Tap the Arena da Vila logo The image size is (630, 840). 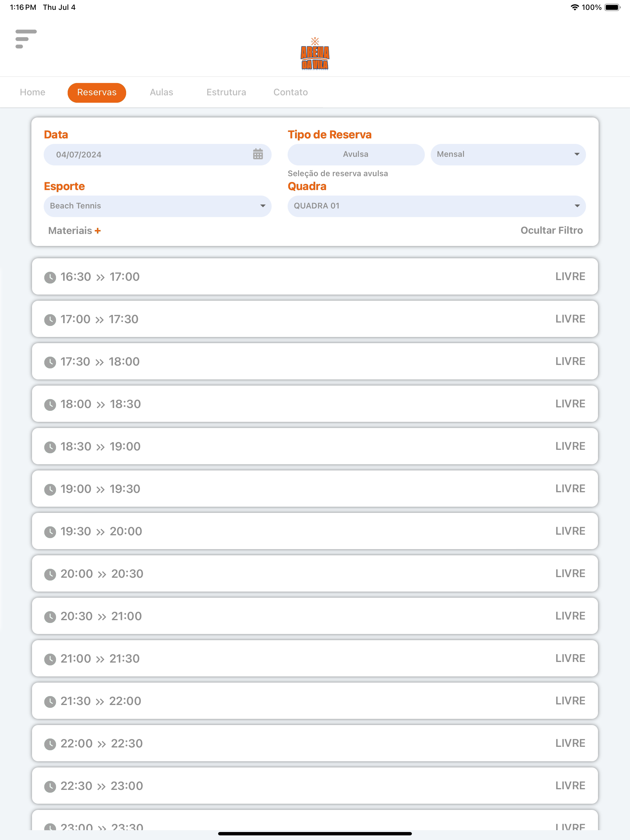(315, 54)
